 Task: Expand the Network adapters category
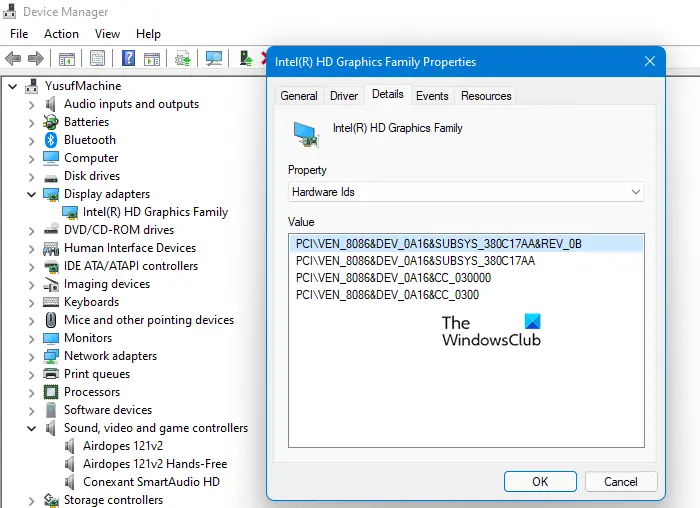tap(31, 357)
